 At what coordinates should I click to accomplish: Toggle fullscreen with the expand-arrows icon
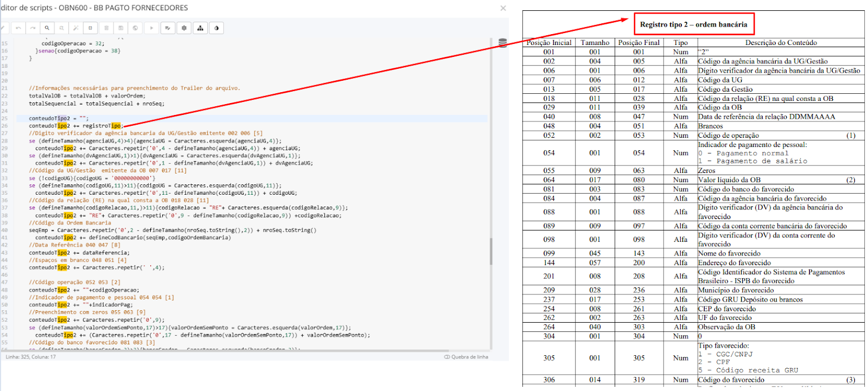click(x=91, y=28)
